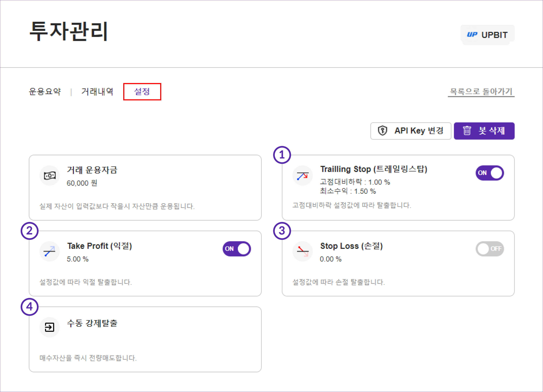Click the Stop Loss downward arrow icon

[302, 251]
